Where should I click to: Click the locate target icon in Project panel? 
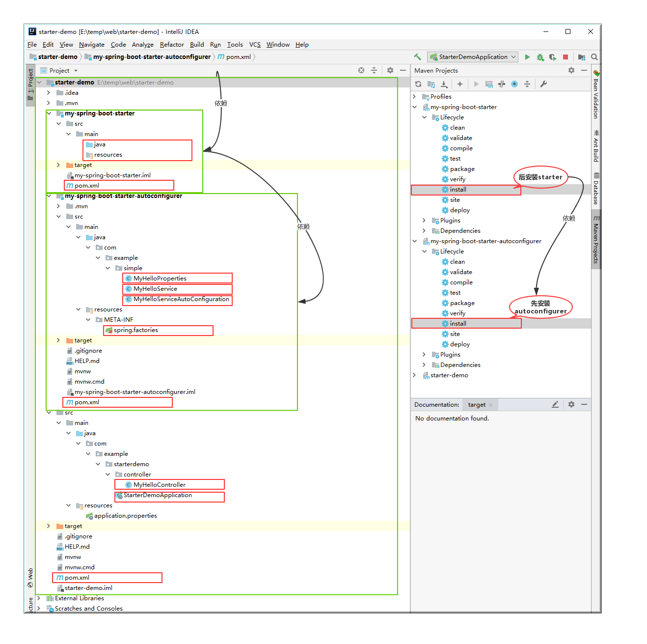click(x=361, y=70)
